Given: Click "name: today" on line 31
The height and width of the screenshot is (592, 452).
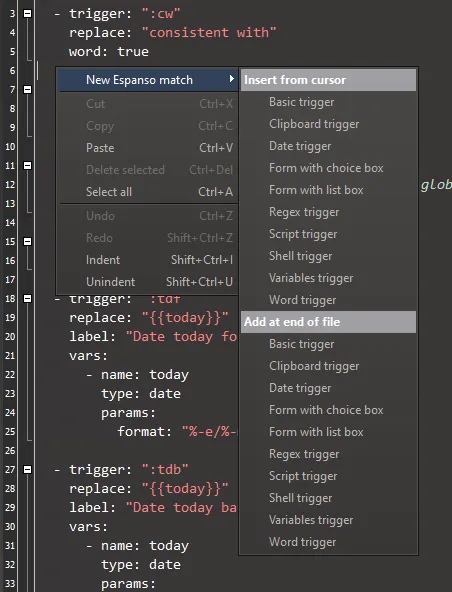Looking at the screenshot, I should pos(145,546).
